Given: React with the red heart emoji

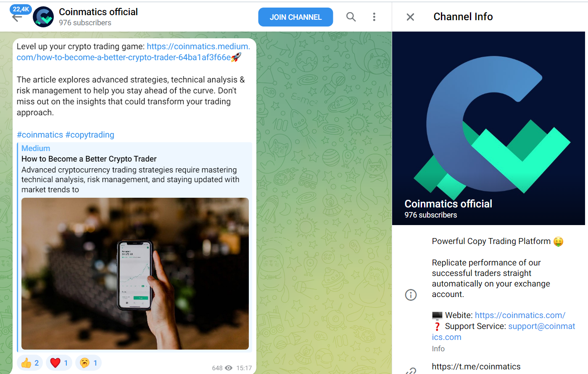Looking at the screenshot, I should (59, 363).
